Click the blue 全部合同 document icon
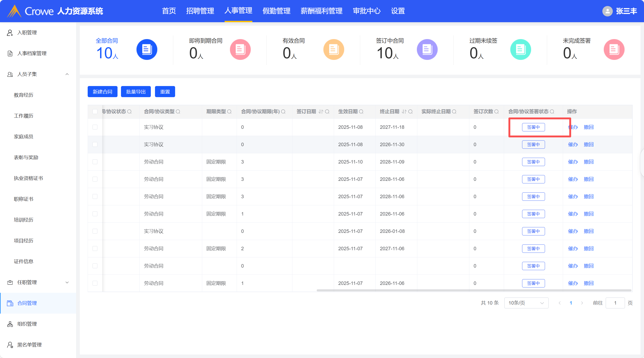Screen dimensions: 644x358 pos(147,49)
